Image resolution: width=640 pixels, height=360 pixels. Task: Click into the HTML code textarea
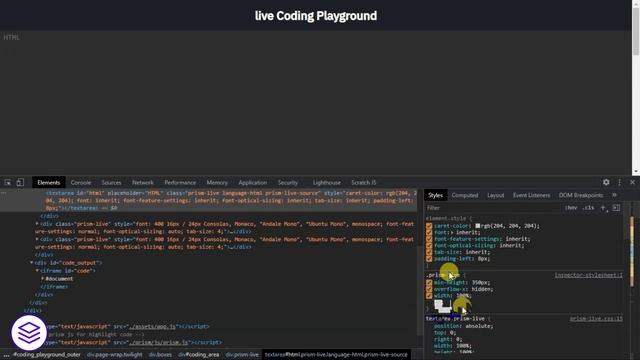click(316, 102)
